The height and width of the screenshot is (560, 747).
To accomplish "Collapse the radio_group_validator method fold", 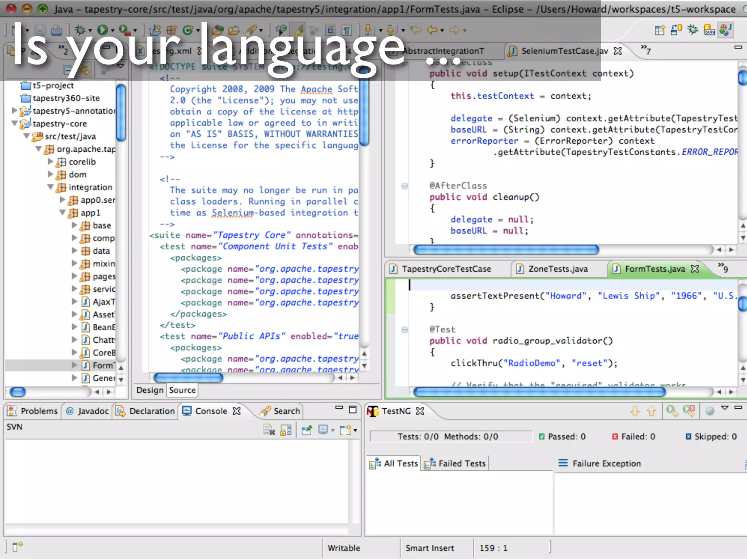I will [405, 330].
